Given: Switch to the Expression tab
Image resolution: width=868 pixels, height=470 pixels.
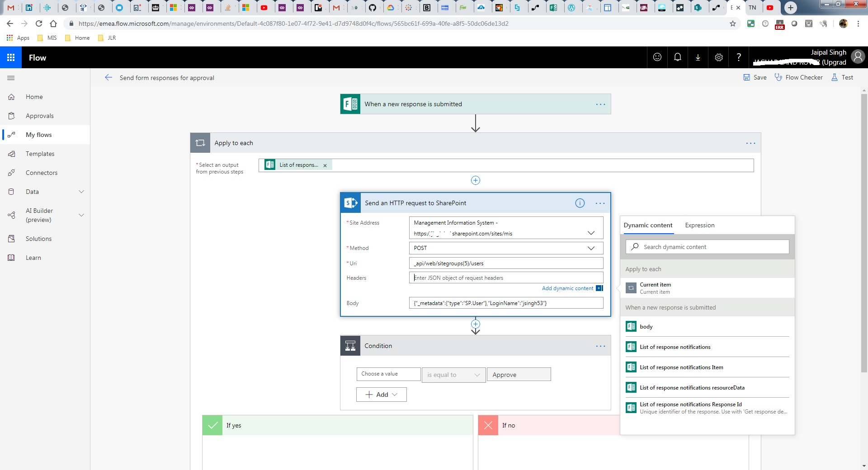Looking at the screenshot, I should click(699, 225).
